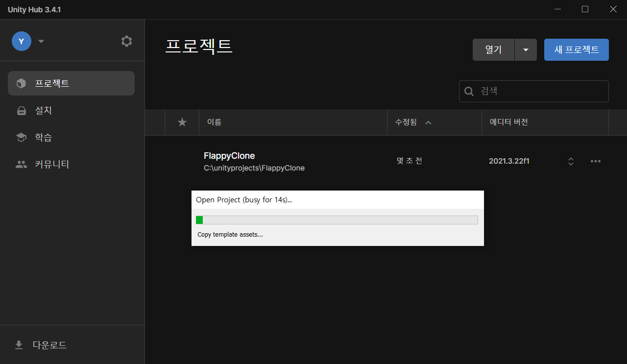627x364 pixels.
Task: Go to the 설치 sidebar section
Action: [71, 110]
